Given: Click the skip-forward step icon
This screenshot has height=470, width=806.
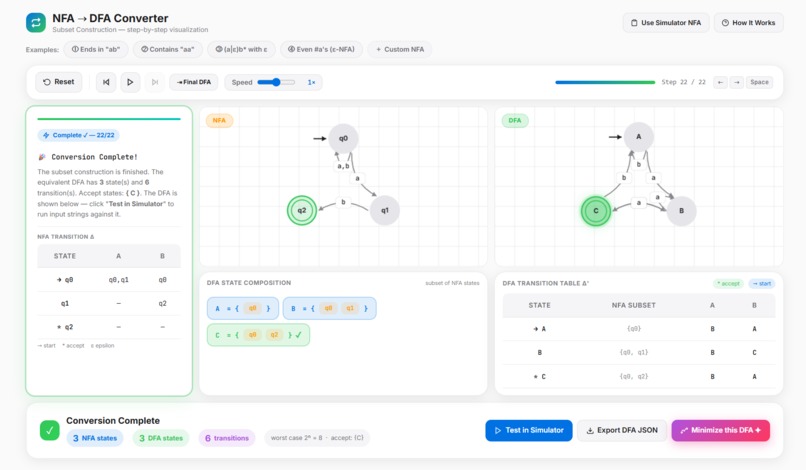Looking at the screenshot, I should pyautogui.click(x=155, y=82).
